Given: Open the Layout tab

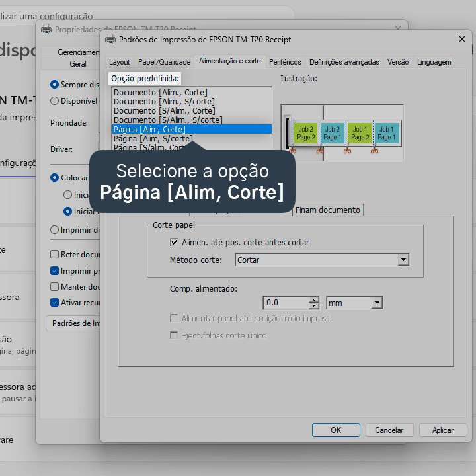Looking at the screenshot, I should click(119, 62).
